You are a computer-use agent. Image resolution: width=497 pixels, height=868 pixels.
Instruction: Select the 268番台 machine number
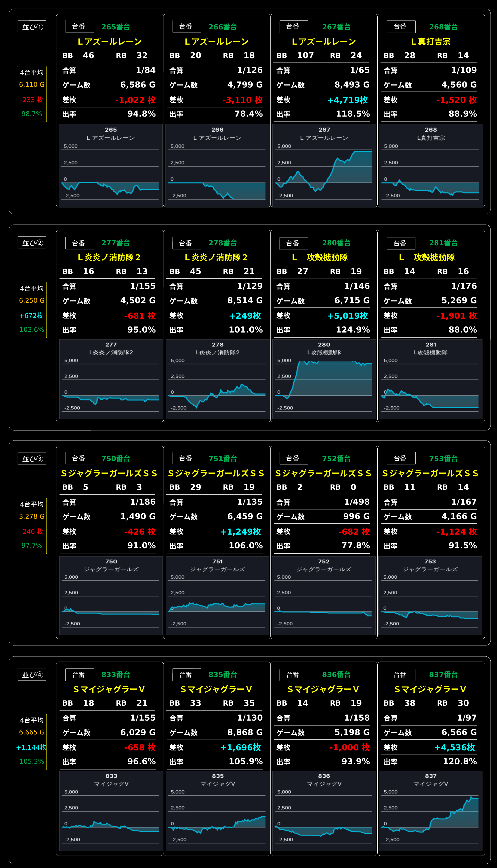443,27
